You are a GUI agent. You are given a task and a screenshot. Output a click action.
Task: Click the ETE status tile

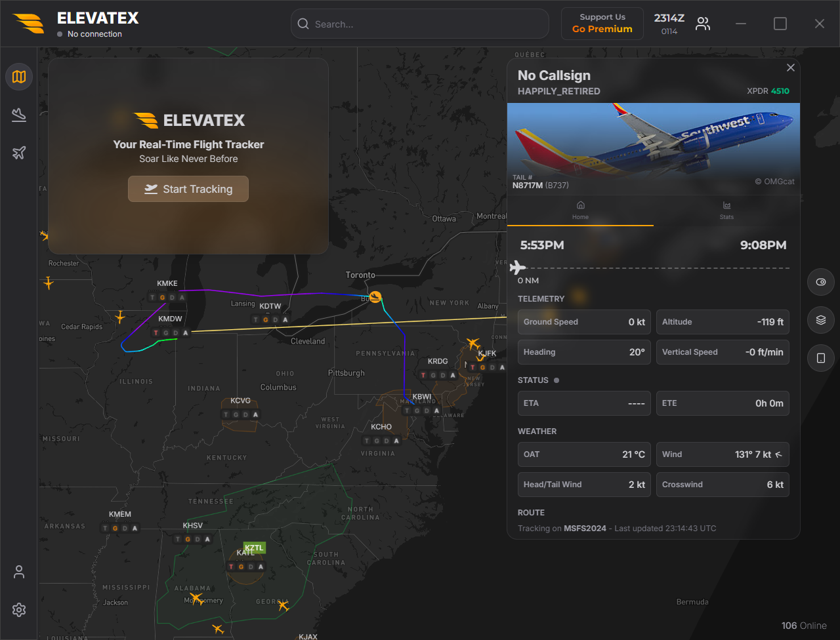(723, 403)
